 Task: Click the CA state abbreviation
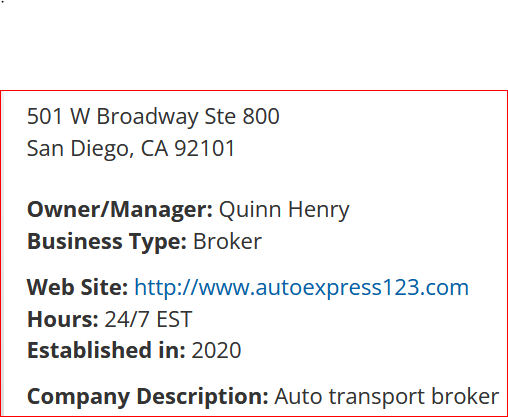(x=154, y=148)
